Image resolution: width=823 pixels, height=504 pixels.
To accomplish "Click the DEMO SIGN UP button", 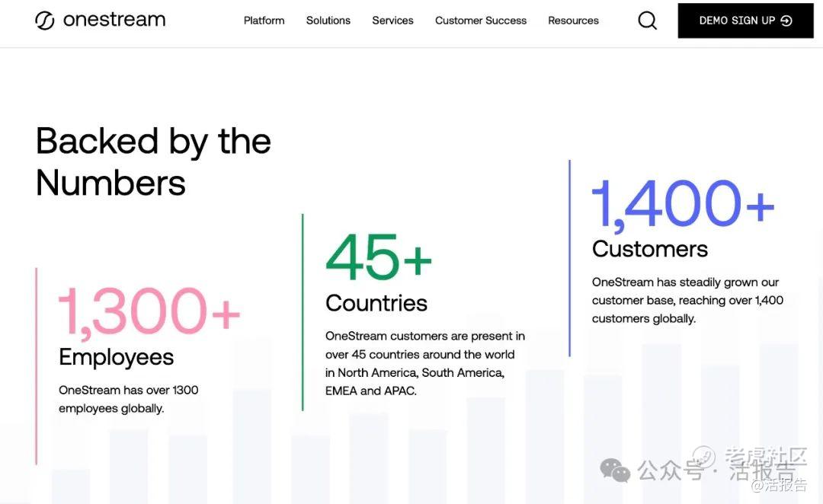I will tap(745, 21).
